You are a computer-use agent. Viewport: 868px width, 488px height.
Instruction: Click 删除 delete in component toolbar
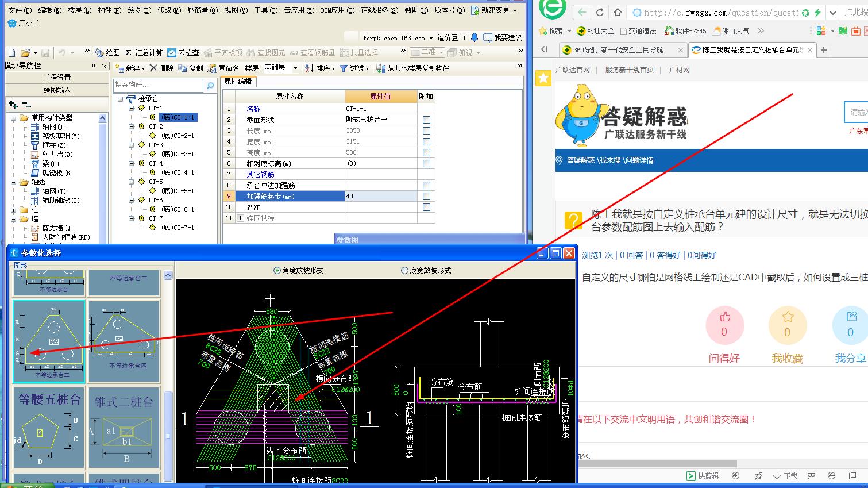(x=161, y=68)
